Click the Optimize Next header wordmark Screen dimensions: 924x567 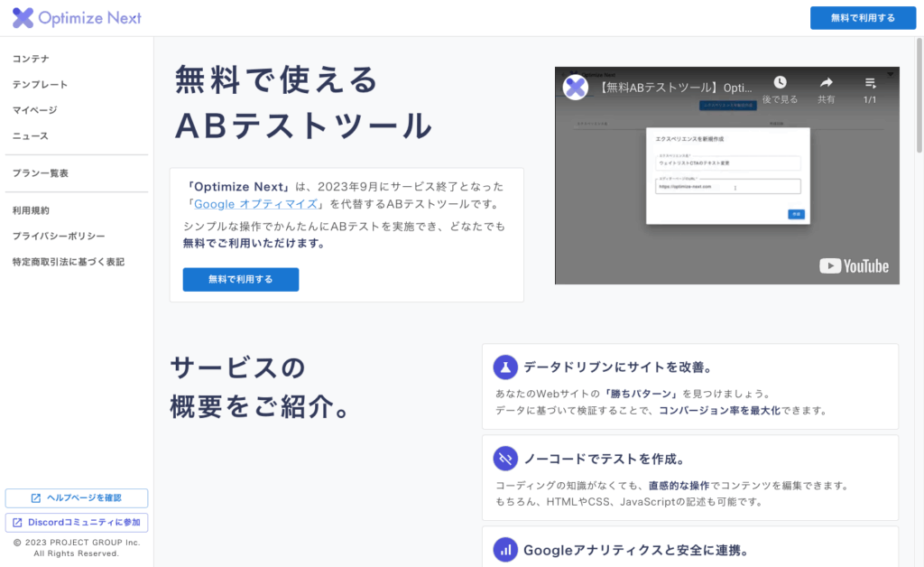pyautogui.click(x=89, y=18)
